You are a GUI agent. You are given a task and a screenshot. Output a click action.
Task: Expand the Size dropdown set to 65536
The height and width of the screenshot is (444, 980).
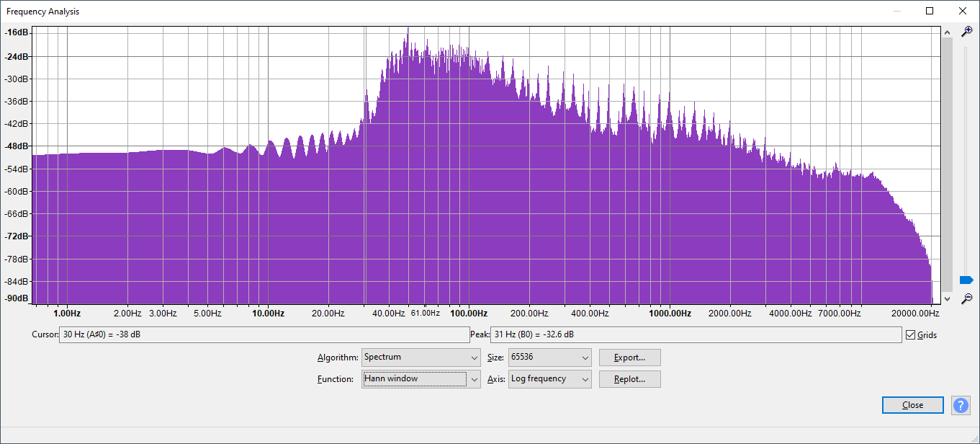click(x=549, y=358)
